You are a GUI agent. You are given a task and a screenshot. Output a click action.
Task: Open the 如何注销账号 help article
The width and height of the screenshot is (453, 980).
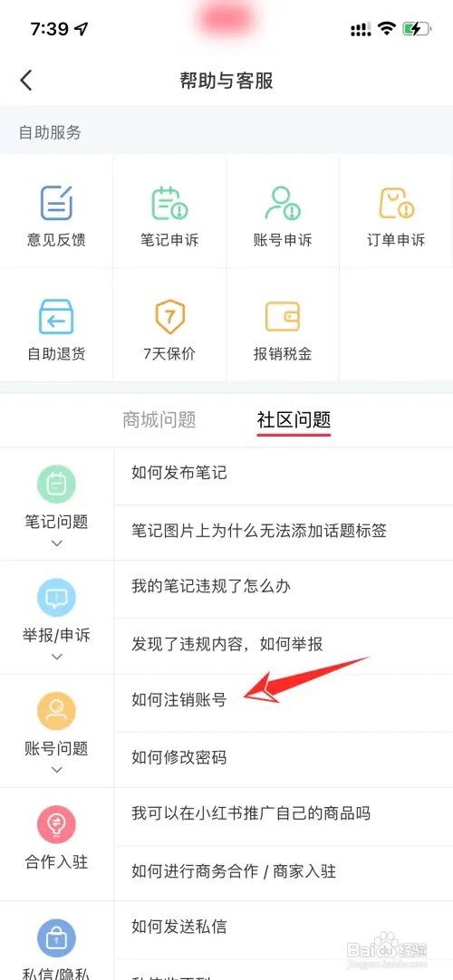coord(284,702)
